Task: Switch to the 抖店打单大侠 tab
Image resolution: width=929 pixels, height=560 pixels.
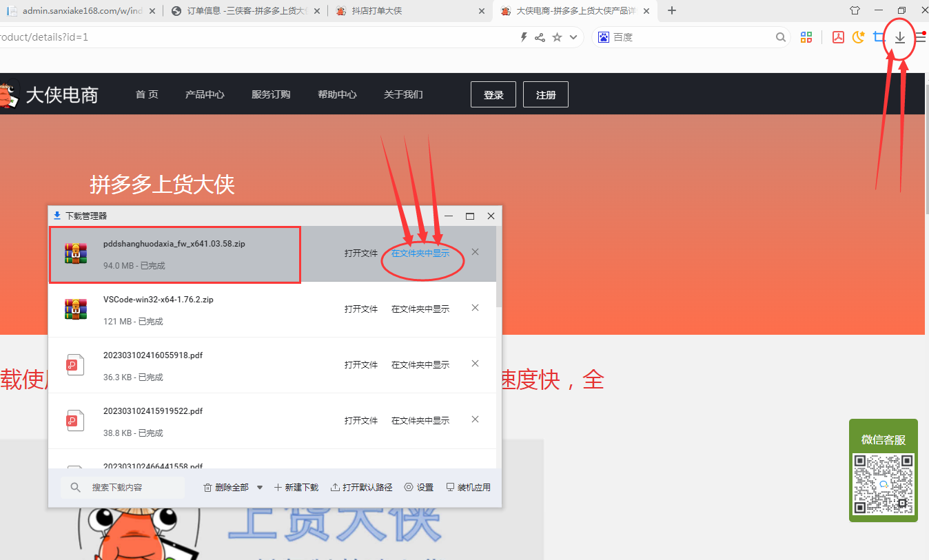Action: pos(410,11)
